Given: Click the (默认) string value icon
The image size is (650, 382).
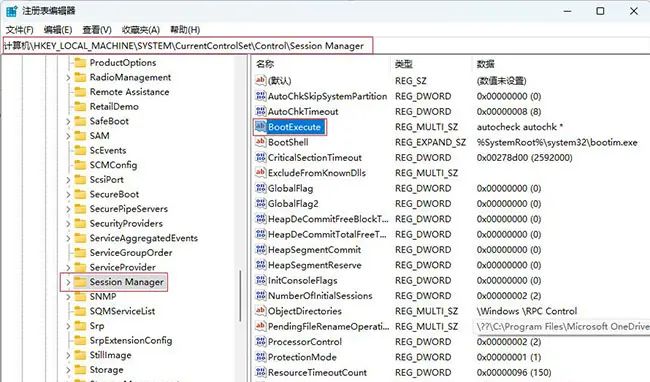Looking at the screenshot, I should click(x=260, y=80).
